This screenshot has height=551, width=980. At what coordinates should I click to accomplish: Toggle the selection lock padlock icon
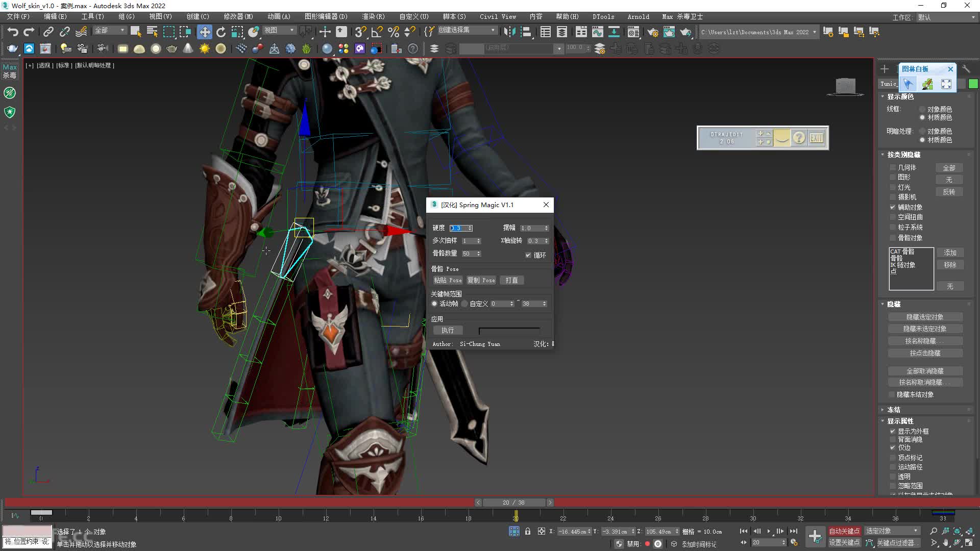tap(528, 531)
